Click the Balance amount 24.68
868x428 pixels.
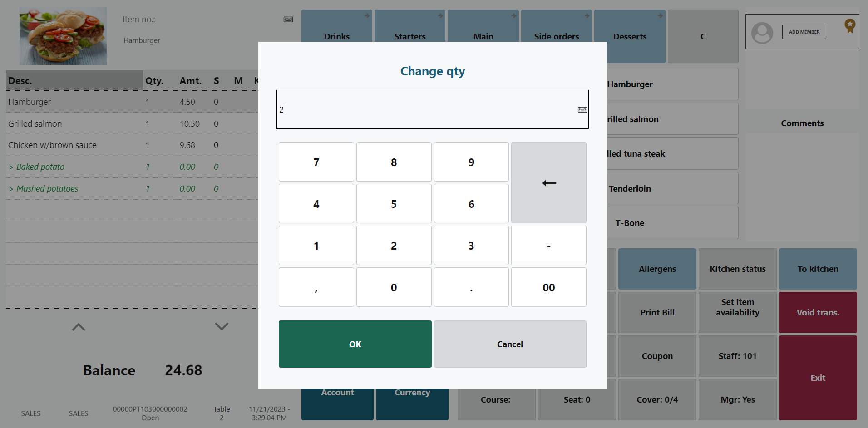pos(183,370)
